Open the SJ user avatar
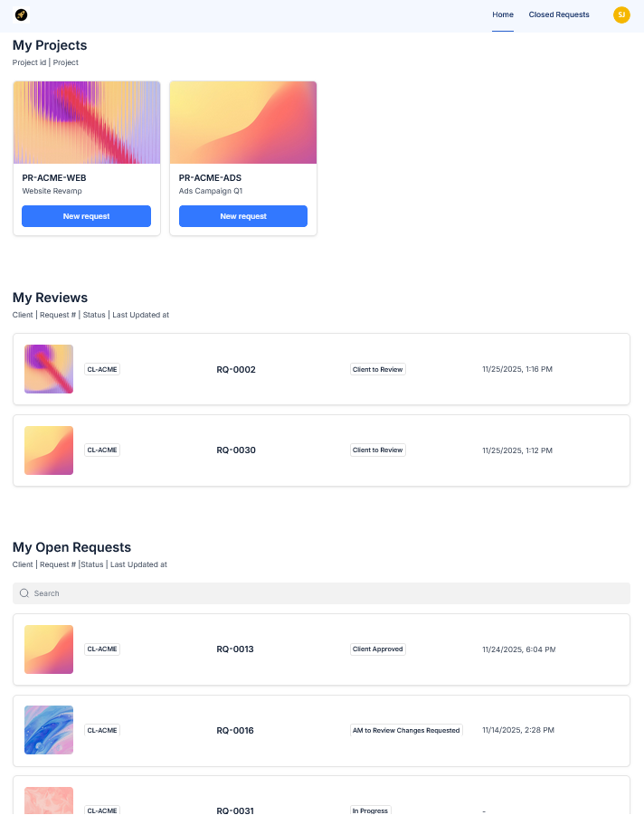Image resolution: width=644 pixels, height=815 pixels. coord(621,14)
